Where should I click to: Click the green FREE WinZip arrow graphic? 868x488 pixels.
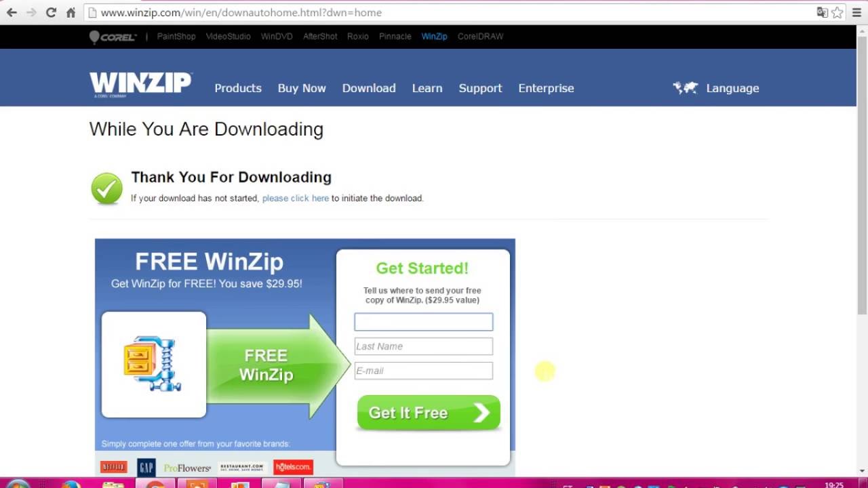278,365
